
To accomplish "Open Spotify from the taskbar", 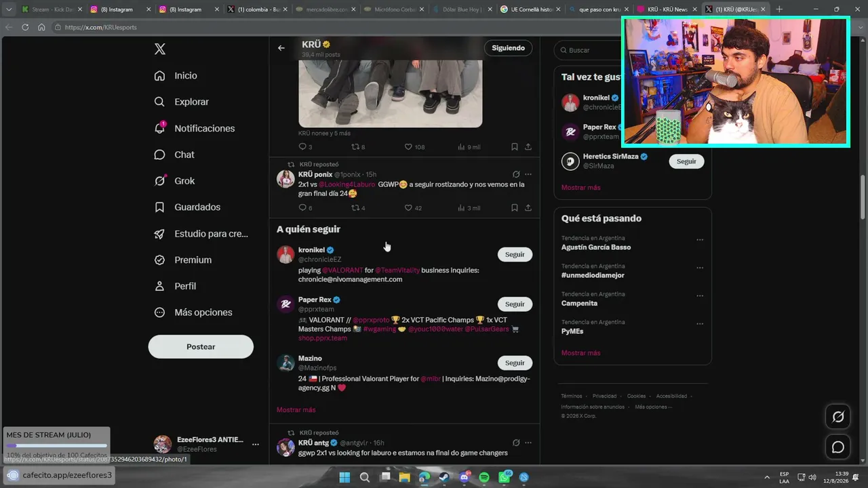I will 484,477.
